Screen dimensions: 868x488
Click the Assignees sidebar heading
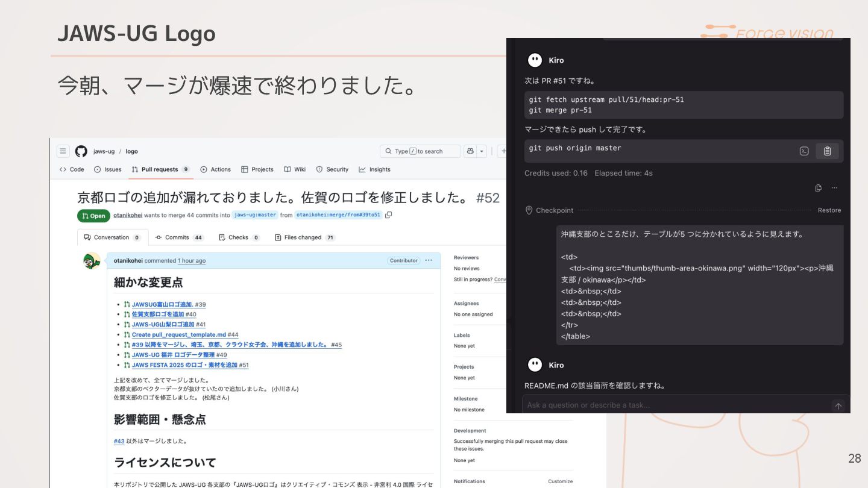[x=466, y=304]
